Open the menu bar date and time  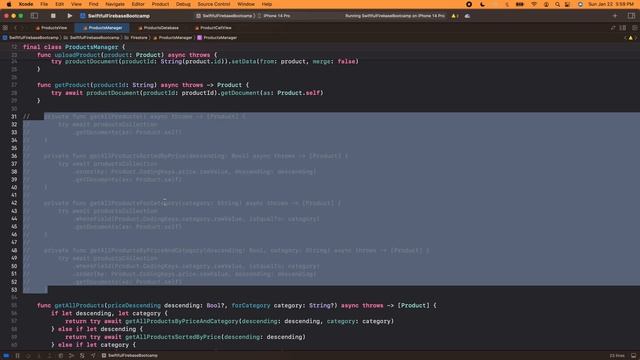tap(611, 4)
